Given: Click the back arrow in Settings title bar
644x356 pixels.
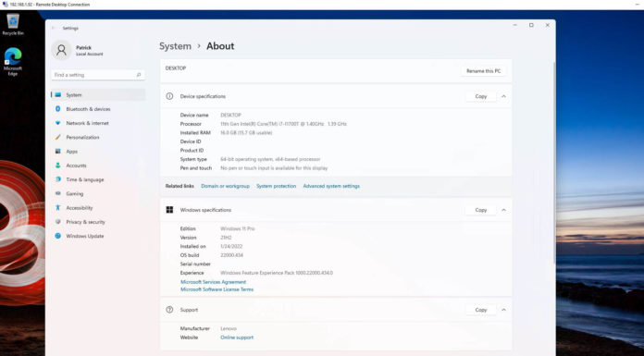Looking at the screenshot, I should [x=54, y=28].
